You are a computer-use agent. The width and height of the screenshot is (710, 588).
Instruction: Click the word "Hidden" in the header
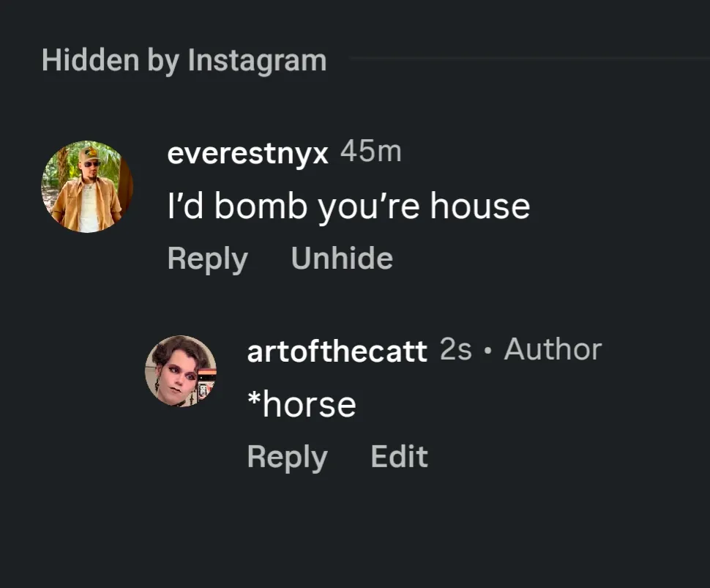click(91, 60)
